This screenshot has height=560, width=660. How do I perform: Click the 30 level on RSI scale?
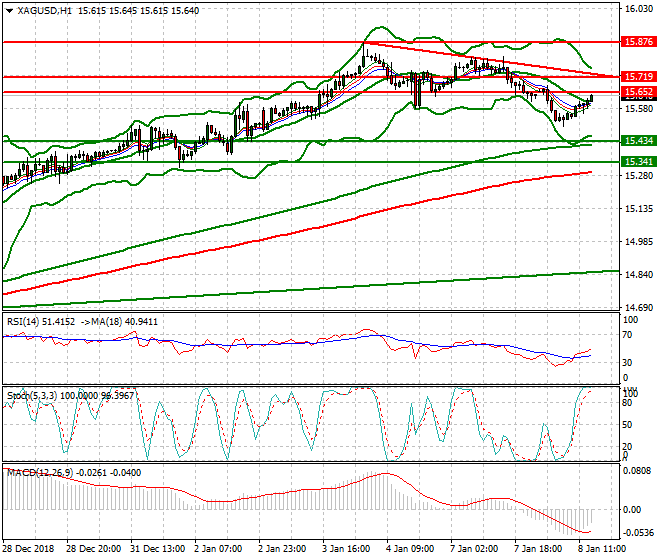[x=627, y=363]
